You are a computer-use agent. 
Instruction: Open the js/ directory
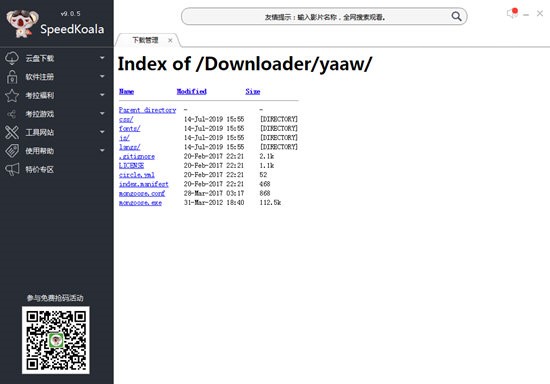(124, 138)
